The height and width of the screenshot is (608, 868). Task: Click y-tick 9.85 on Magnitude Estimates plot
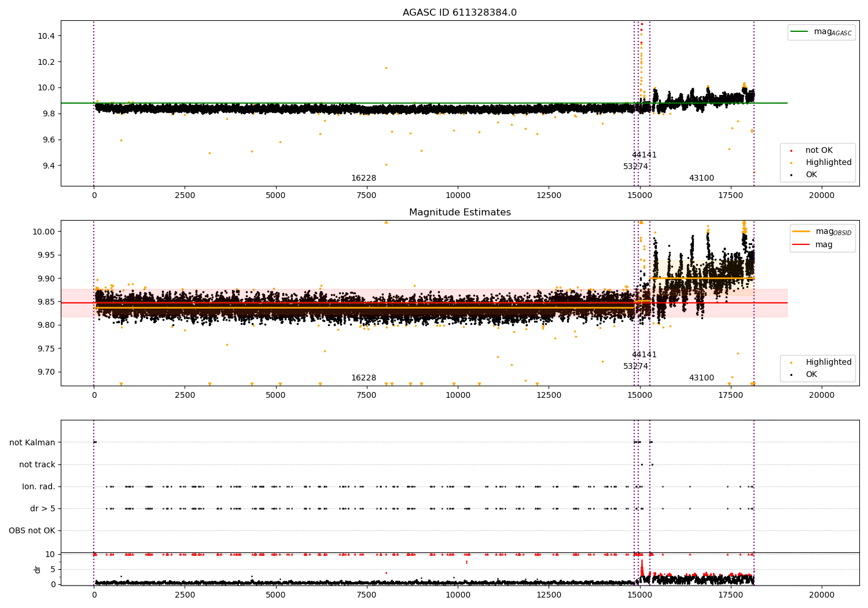49,302
